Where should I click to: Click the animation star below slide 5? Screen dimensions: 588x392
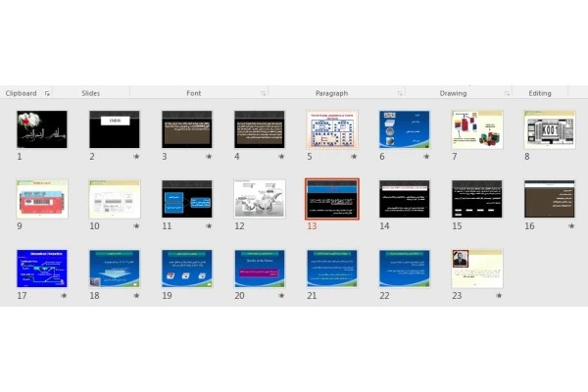(x=354, y=157)
